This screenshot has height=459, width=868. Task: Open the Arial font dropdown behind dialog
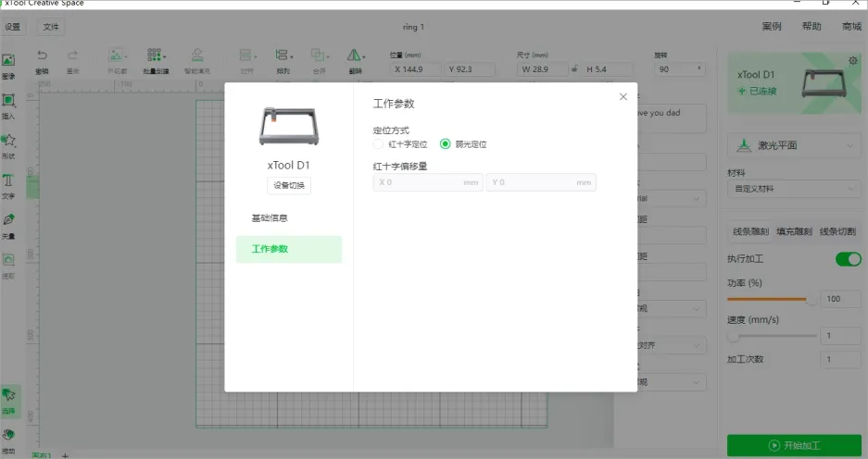(672, 199)
